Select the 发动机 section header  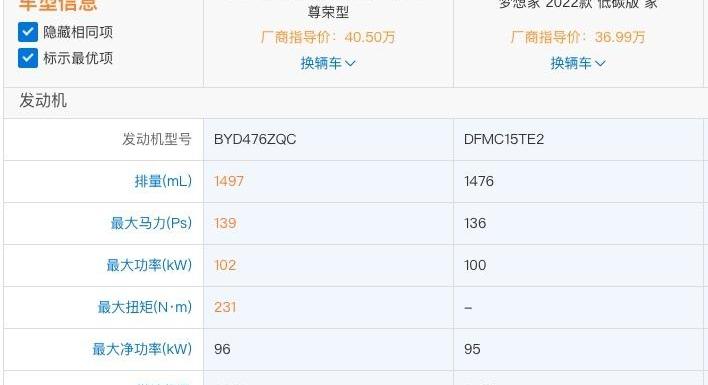click(43, 101)
